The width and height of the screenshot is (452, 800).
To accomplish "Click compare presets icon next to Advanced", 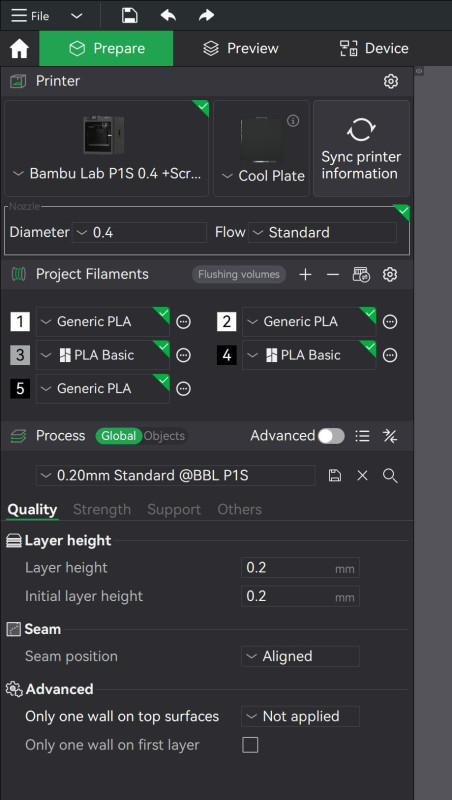I will tap(390, 436).
